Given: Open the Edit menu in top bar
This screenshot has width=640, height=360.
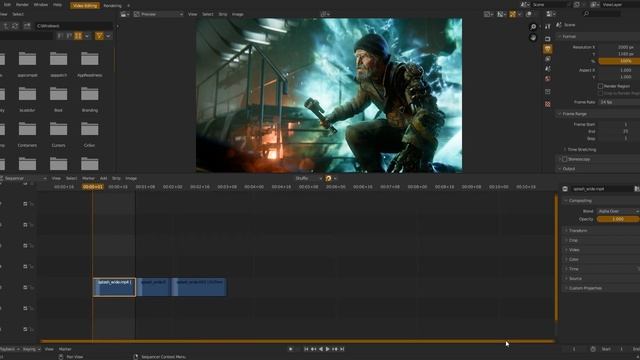Looking at the screenshot, I should [x=7, y=5].
